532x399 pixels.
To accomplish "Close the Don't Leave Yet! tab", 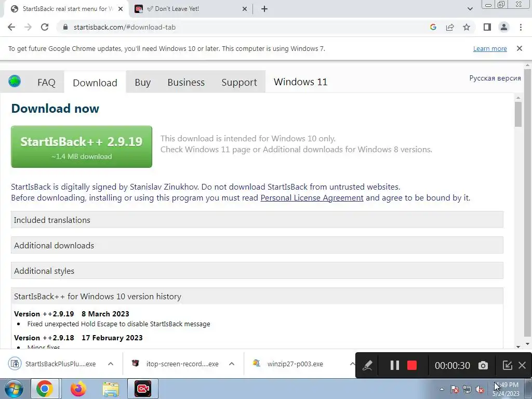I will click(x=245, y=9).
